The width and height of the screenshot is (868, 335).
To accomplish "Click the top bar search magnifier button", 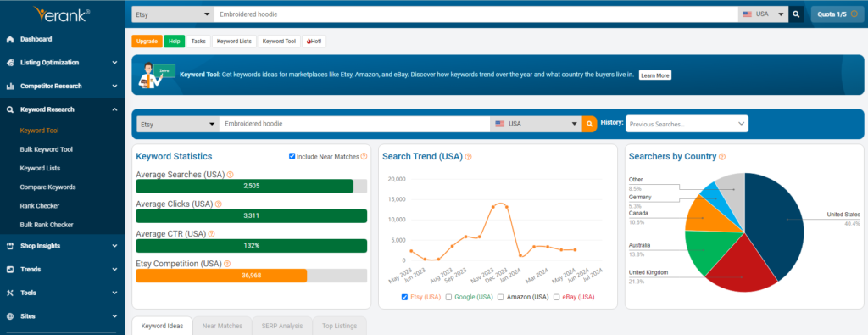I will click(x=796, y=14).
